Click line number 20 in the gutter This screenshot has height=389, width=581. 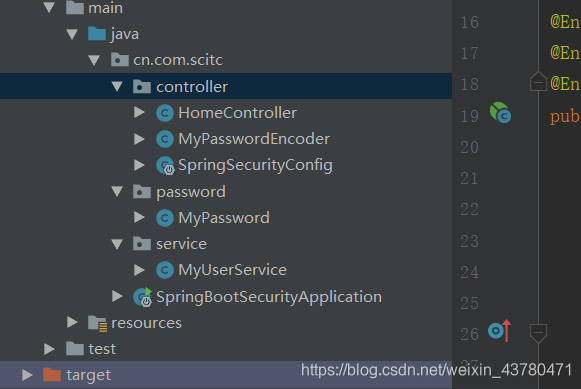[x=469, y=147]
